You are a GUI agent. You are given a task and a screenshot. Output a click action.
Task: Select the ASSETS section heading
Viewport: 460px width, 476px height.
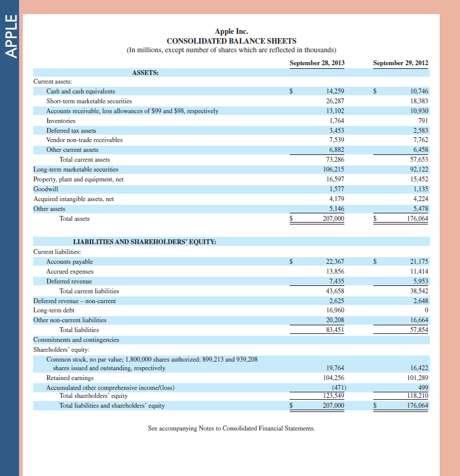pyautogui.click(x=145, y=73)
